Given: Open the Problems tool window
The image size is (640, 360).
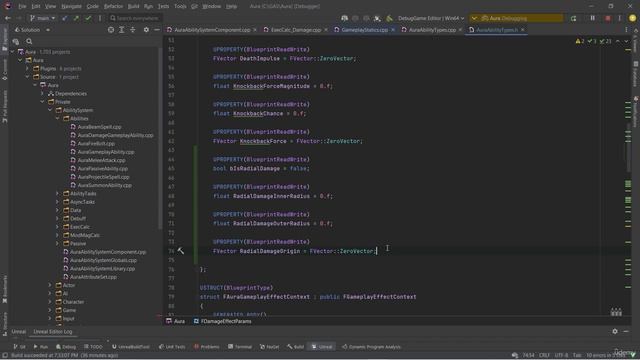Looking at the screenshot, I should [207, 347].
